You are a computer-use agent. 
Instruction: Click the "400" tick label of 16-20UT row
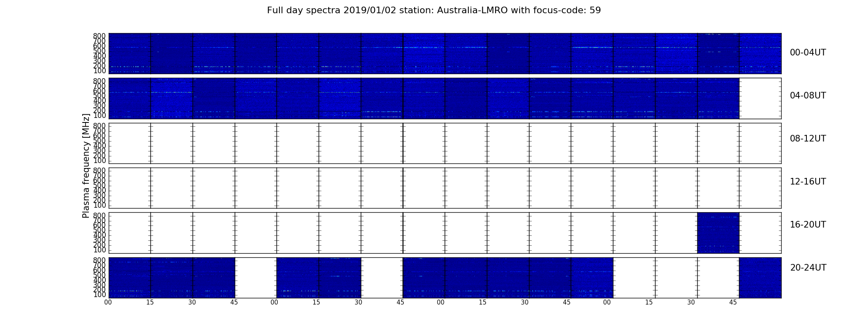pyautogui.click(x=99, y=235)
